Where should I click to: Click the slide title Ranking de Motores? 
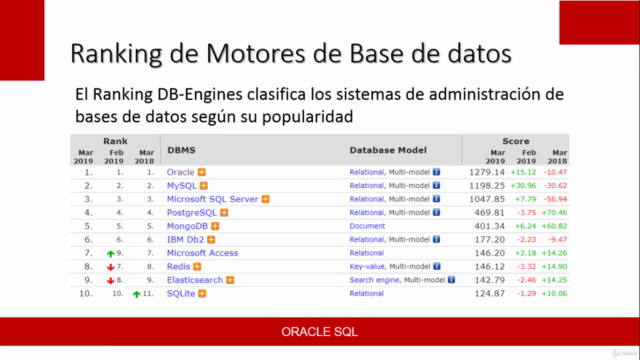[291, 54]
